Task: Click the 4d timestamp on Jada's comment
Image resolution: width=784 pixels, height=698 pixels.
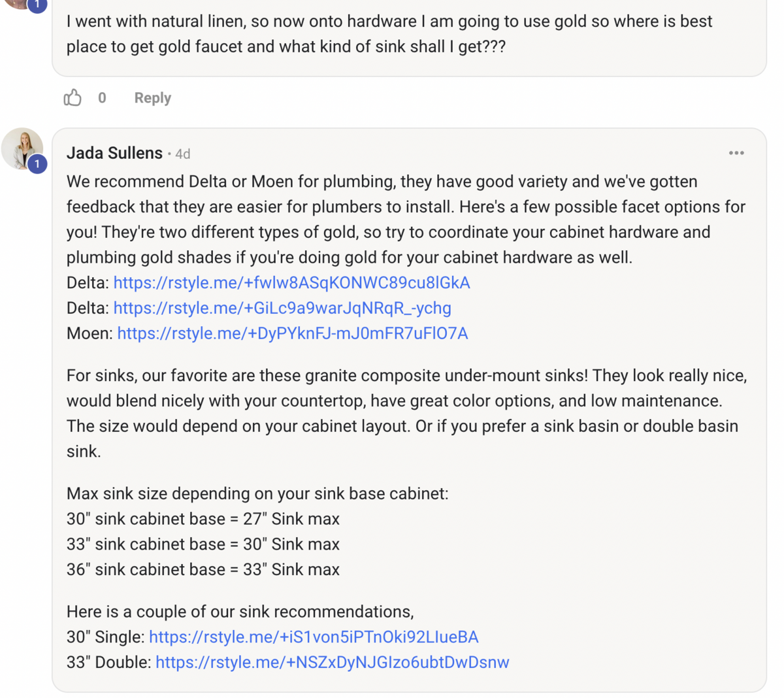Action: 183,154
